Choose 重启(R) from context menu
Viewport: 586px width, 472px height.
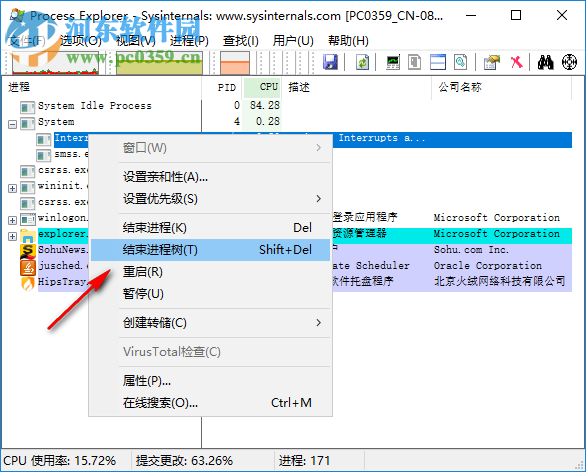point(210,272)
